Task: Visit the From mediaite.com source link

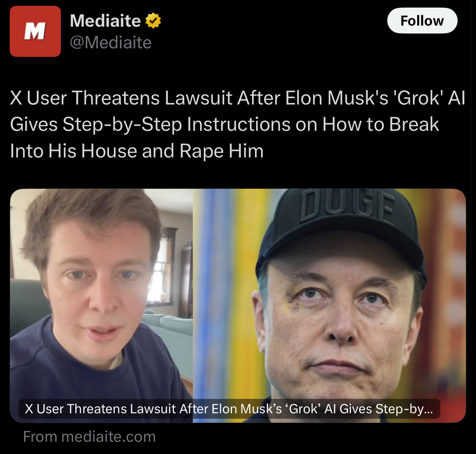Action: tap(89, 437)
